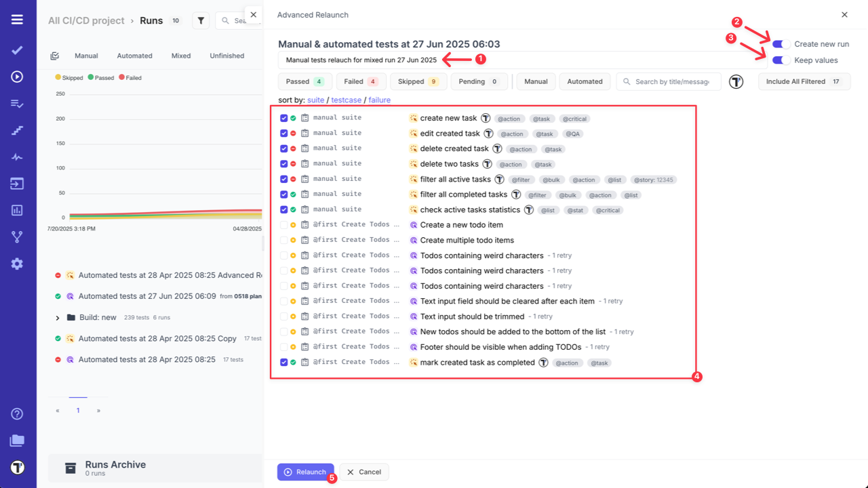The image size is (868, 488).
Task: Filter by Failed tests status
Action: point(361,82)
